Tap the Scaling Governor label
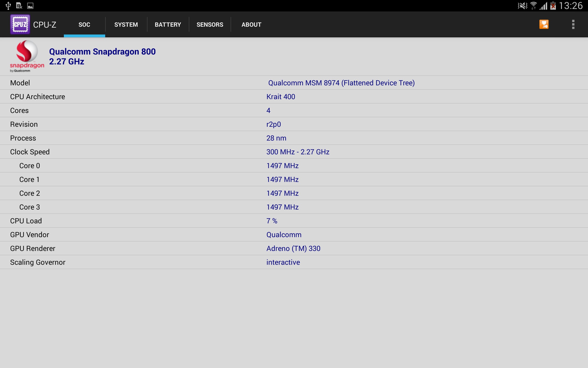588x368 pixels. [x=38, y=262]
